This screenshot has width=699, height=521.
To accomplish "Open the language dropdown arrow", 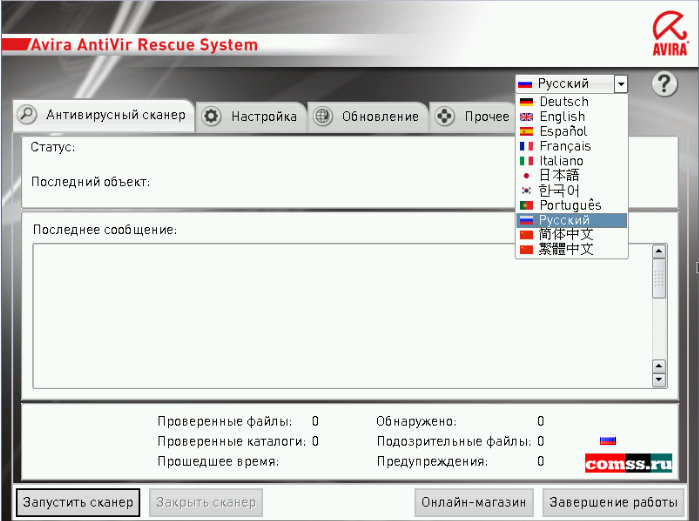I will click(x=621, y=83).
